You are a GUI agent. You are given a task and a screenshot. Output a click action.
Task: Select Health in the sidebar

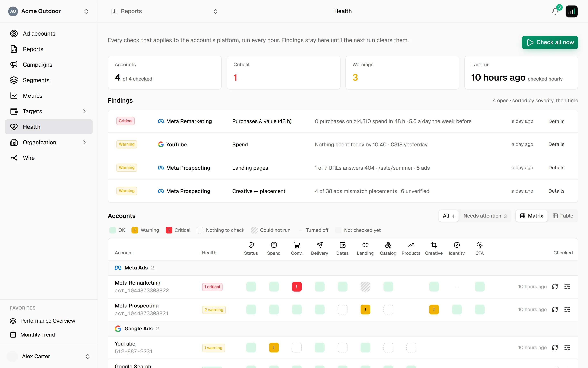(49, 127)
